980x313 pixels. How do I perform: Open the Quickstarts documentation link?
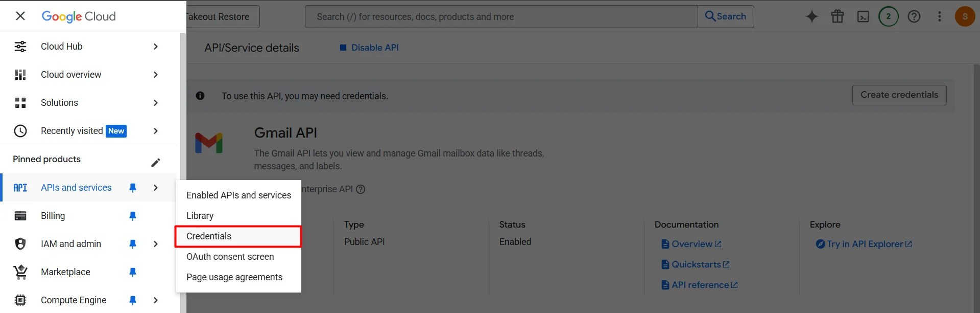click(696, 264)
